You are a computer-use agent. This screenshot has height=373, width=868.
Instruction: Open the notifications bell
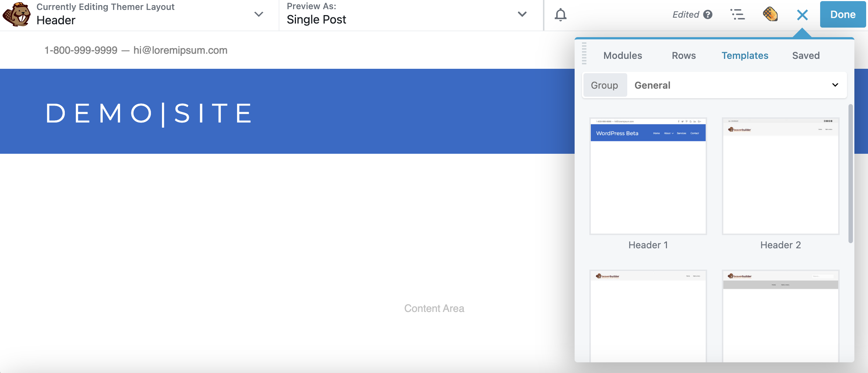click(x=560, y=15)
